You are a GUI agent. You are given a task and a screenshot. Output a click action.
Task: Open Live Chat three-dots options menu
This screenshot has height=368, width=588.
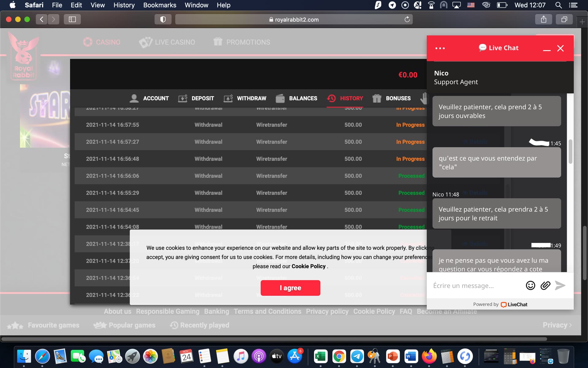point(440,48)
